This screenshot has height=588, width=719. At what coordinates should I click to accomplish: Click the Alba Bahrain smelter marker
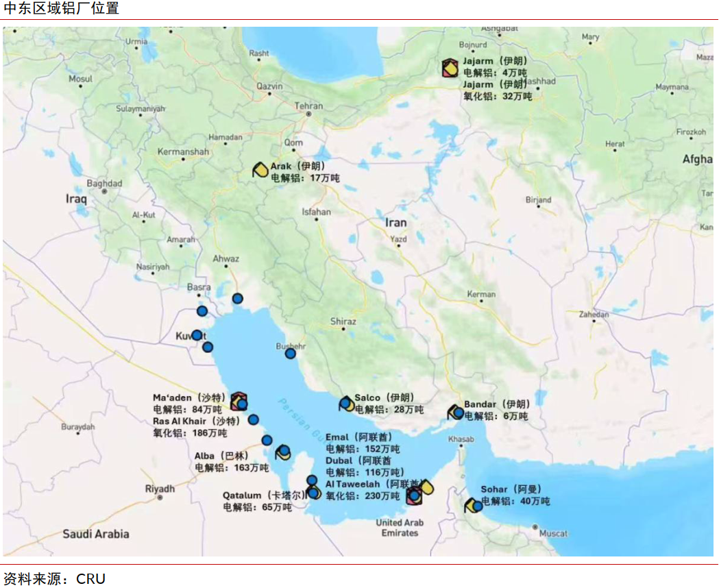point(283,452)
